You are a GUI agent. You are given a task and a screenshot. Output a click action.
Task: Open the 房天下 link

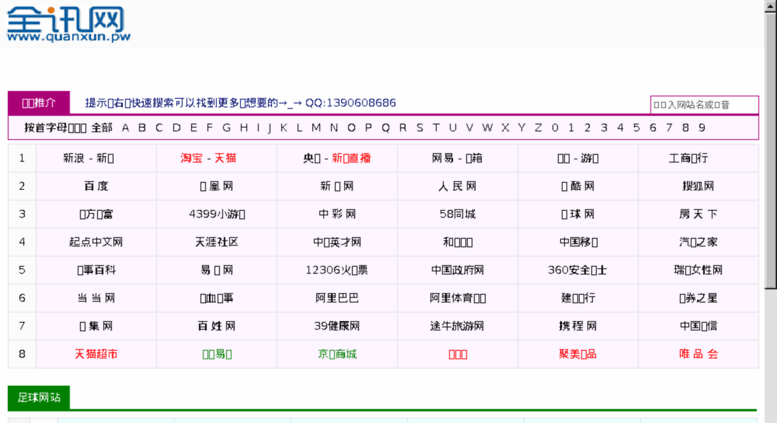[x=698, y=214]
